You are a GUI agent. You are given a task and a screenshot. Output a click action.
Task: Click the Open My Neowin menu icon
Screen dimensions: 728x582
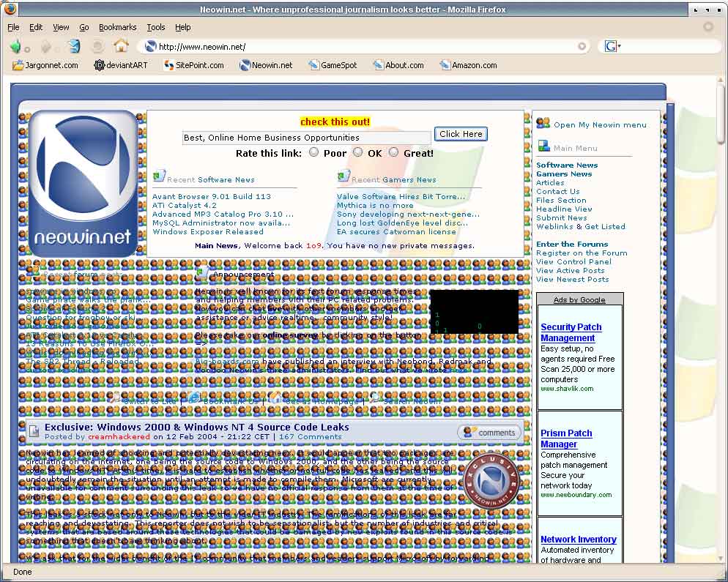[543, 124]
